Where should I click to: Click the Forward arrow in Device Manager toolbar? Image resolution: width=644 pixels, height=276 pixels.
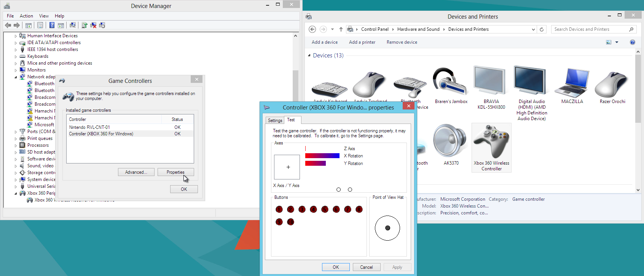pyautogui.click(x=17, y=25)
